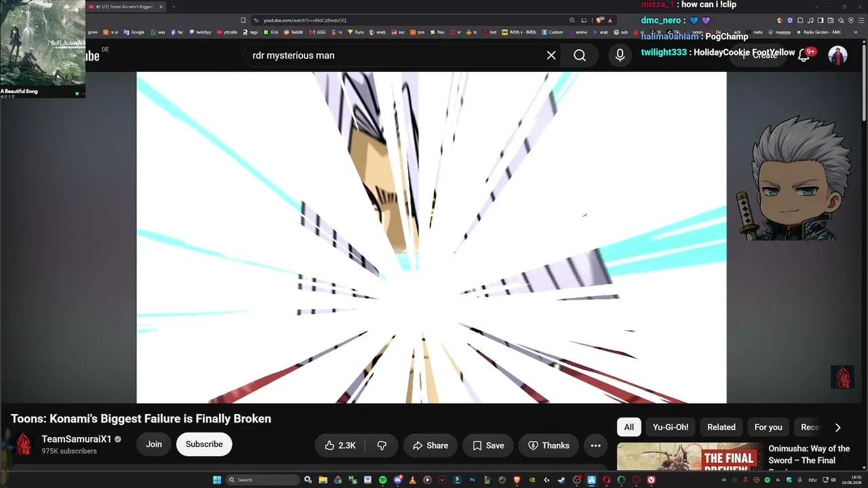
Task: Focus the browser address bar URL
Action: coord(304,20)
